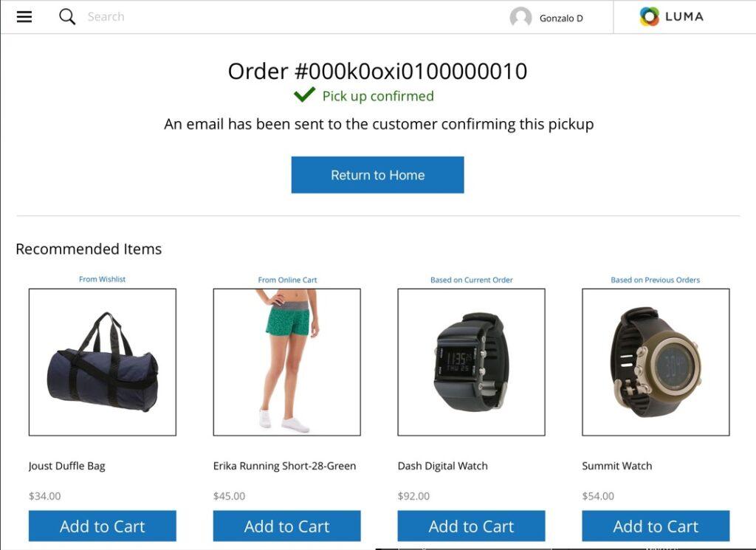This screenshot has height=550, width=756.
Task: Click the Dash Digital Watch title
Action: point(443,466)
